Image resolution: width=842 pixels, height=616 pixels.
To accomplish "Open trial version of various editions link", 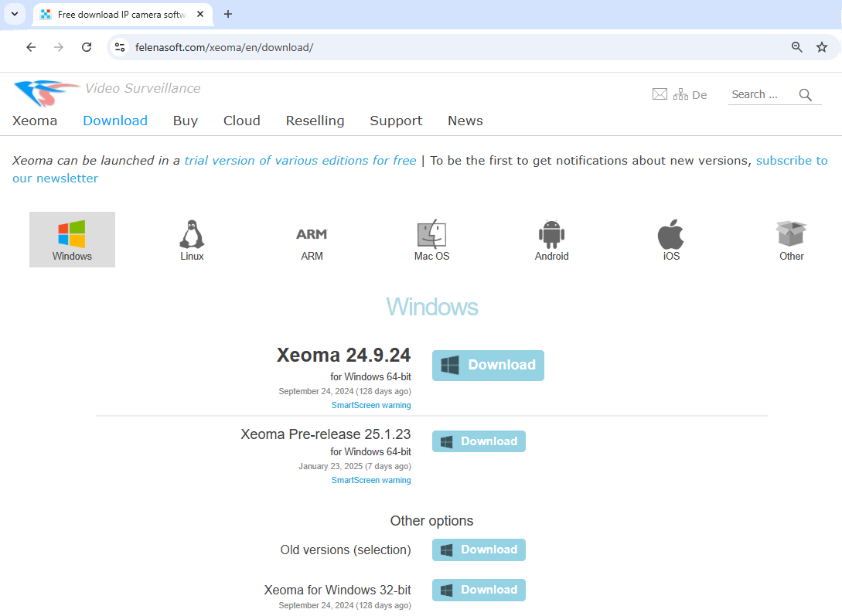I will [300, 161].
